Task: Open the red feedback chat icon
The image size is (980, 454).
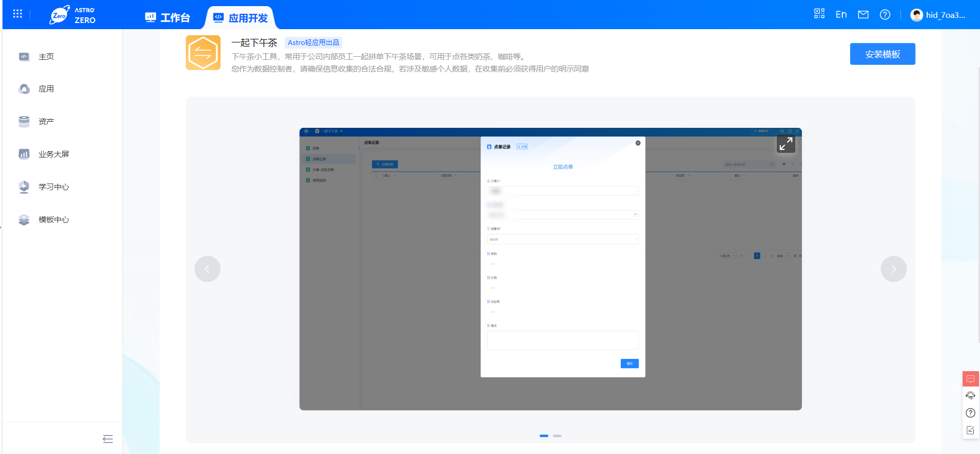Action: click(x=970, y=379)
